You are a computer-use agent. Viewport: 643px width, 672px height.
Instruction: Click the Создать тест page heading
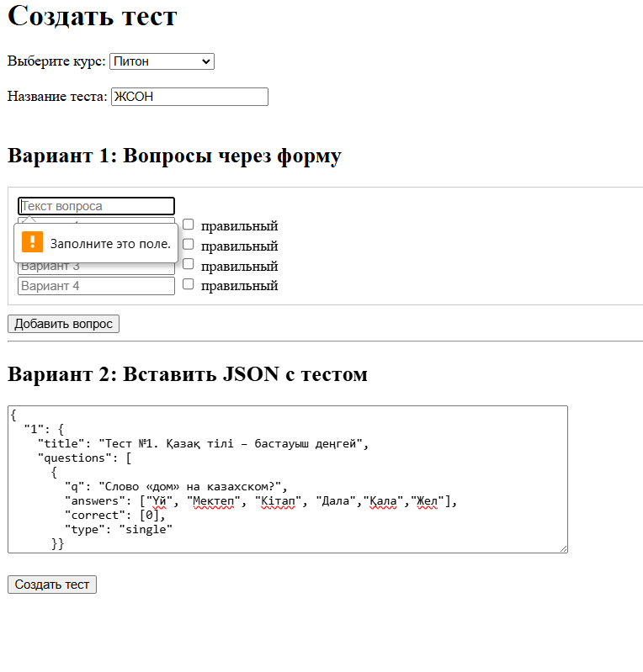[93, 16]
